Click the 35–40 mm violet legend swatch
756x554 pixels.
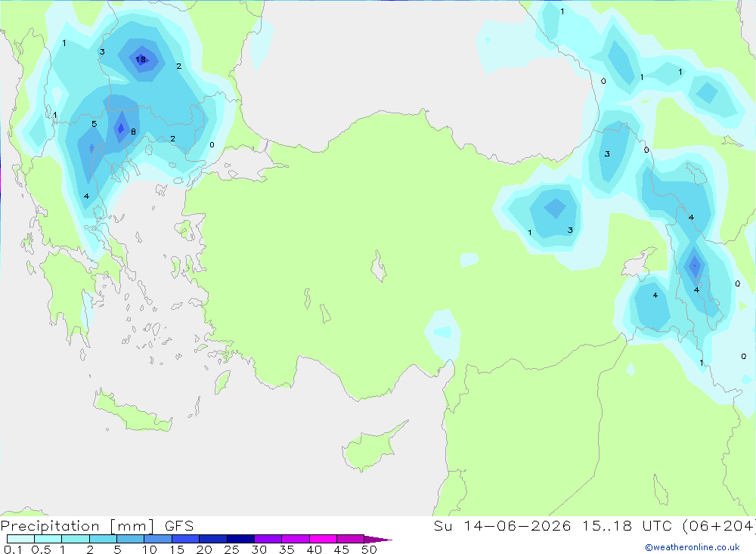point(295,539)
